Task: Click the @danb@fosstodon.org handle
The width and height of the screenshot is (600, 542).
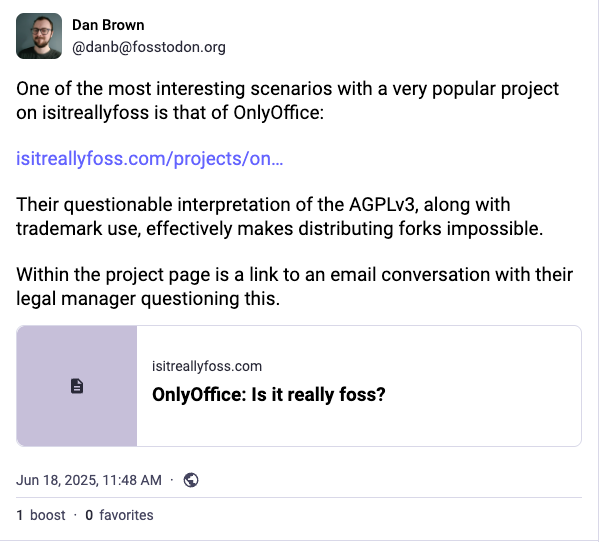Action: pyautogui.click(x=149, y=46)
